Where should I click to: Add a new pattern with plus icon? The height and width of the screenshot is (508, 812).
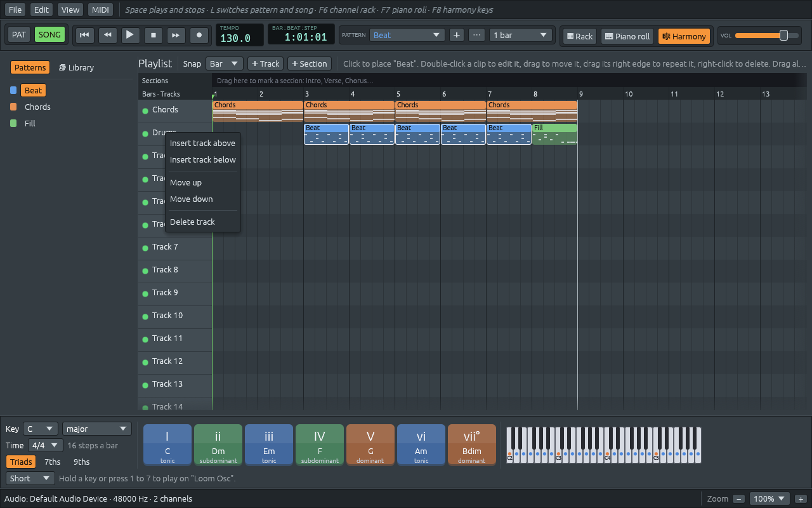(456, 35)
